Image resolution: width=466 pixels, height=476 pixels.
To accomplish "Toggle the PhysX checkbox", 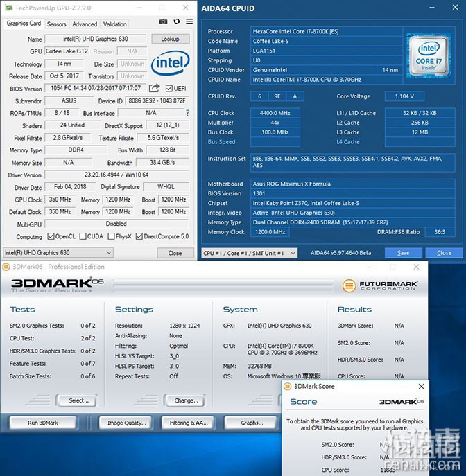I will (111, 236).
